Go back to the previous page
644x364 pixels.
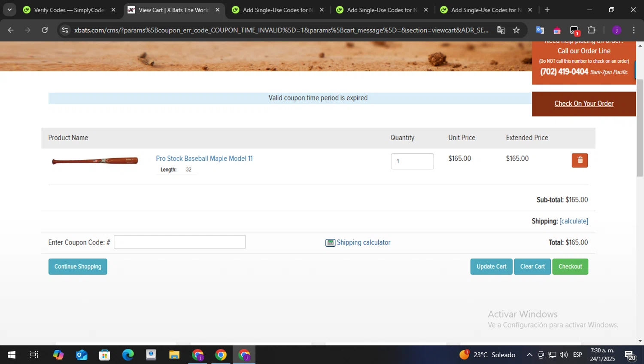point(11,30)
